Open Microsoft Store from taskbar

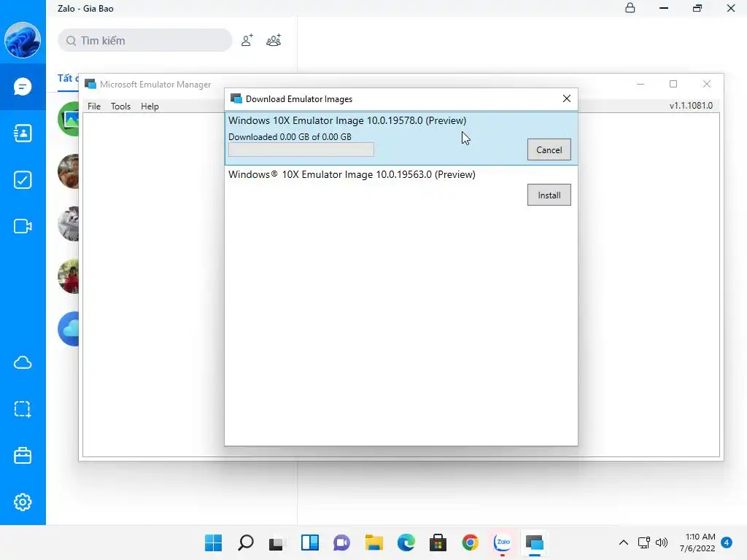coord(438,542)
